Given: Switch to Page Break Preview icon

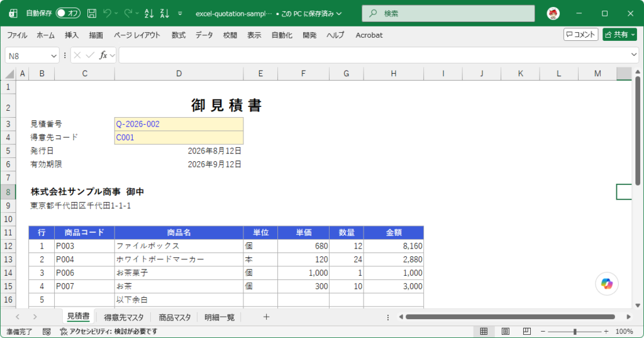Looking at the screenshot, I should click(x=526, y=332).
